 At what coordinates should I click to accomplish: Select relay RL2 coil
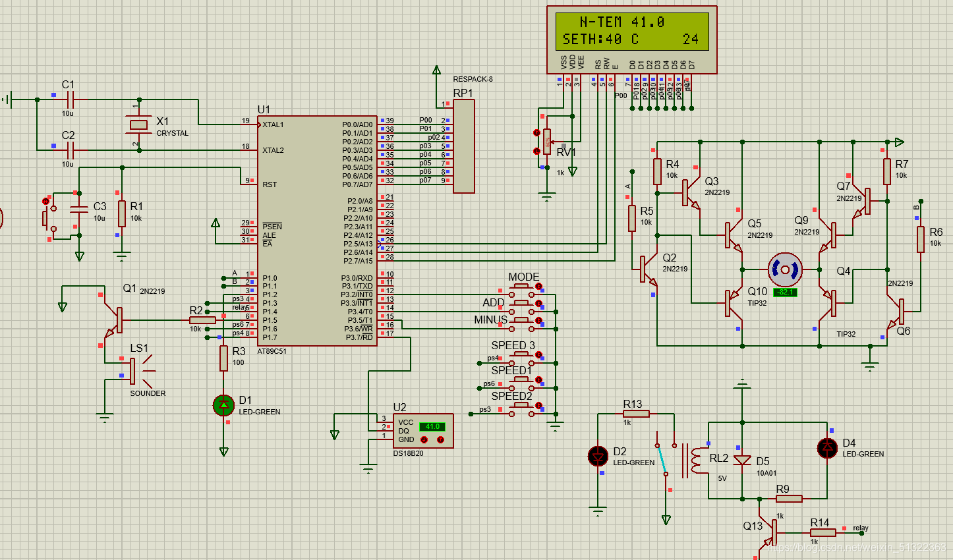(x=695, y=461)
